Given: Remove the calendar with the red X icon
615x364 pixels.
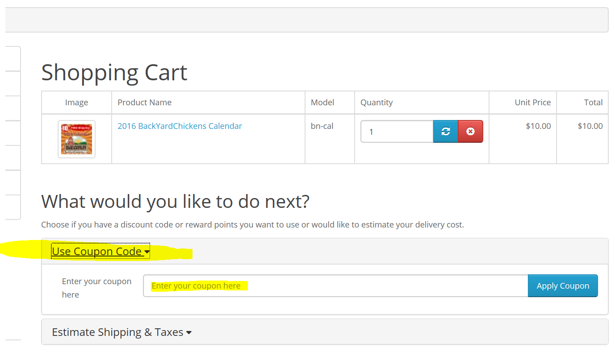Looking at the screenshot, I should (x=470, y=132).
